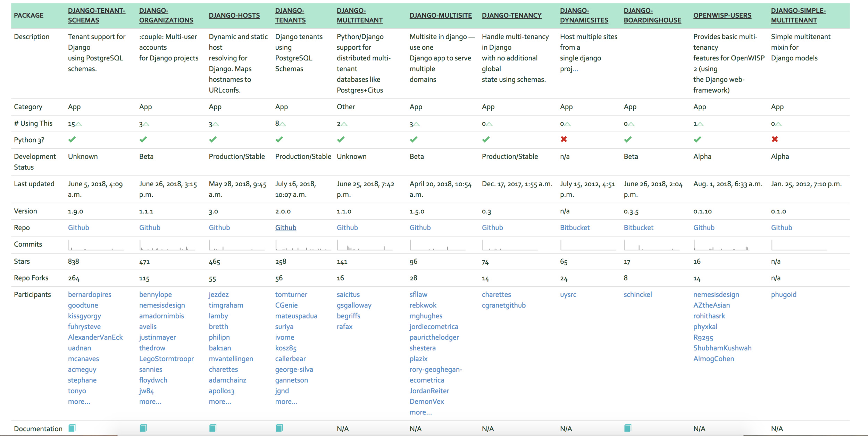Open Bitbucket repo link for django-dynamicsites
Viewport: 868px width, 436px height.
pyautogui.click(x=575, y=228)
